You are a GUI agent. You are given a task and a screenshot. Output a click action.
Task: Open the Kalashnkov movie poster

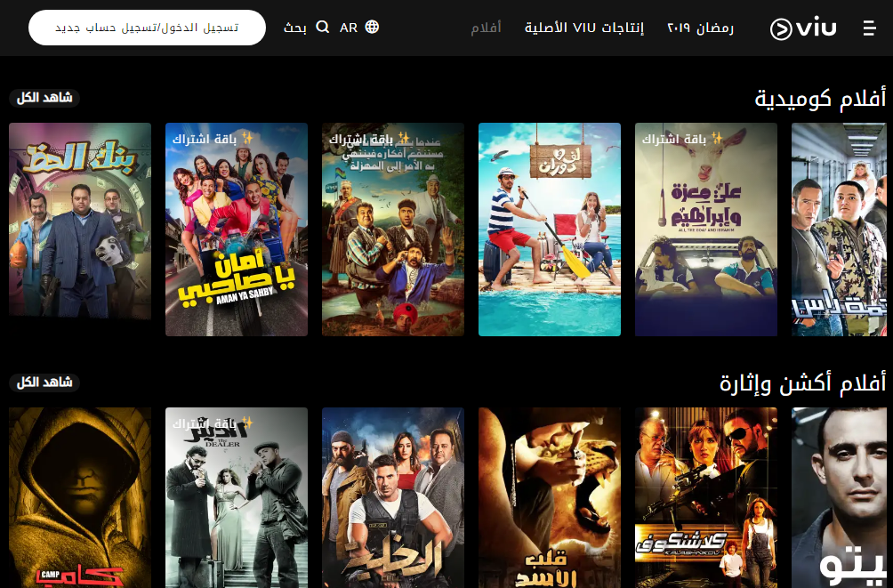(x=706, y=497)
